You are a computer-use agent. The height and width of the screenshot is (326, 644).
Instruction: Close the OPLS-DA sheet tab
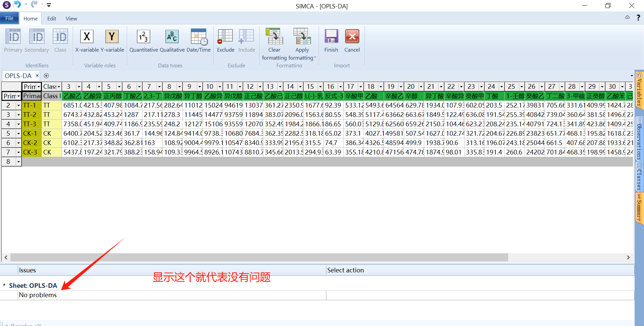click(37, 76)
